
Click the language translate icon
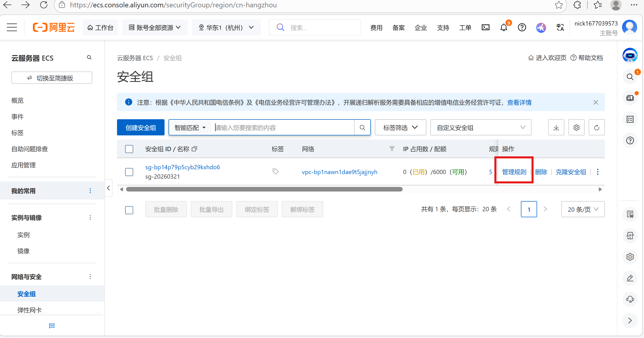pyautogui.click(x=560, y=27)
